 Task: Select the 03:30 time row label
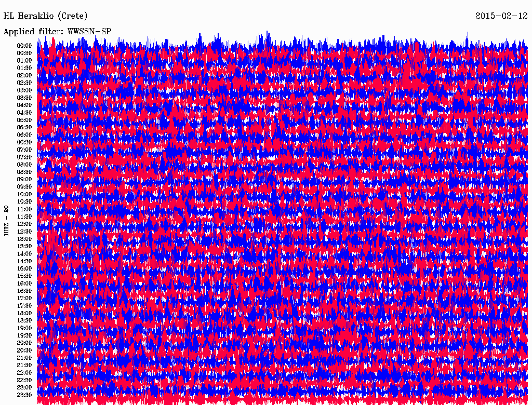point(24,98)
